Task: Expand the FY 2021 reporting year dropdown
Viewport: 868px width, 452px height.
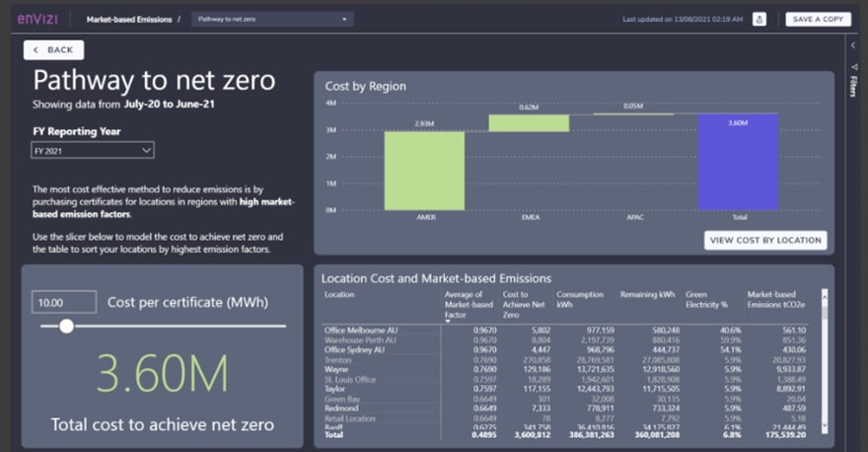Action: [x=93, y=151]
